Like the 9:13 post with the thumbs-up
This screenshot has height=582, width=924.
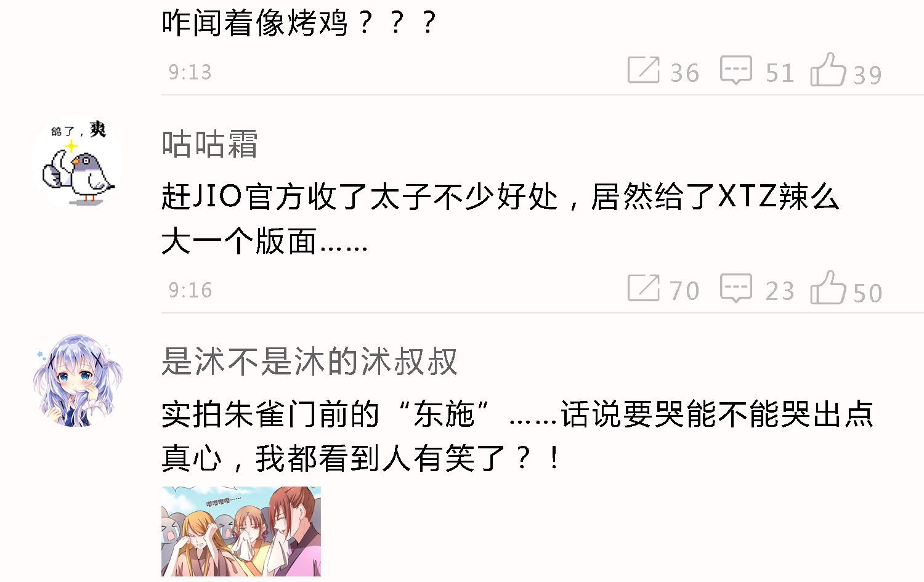coord(828,68)
